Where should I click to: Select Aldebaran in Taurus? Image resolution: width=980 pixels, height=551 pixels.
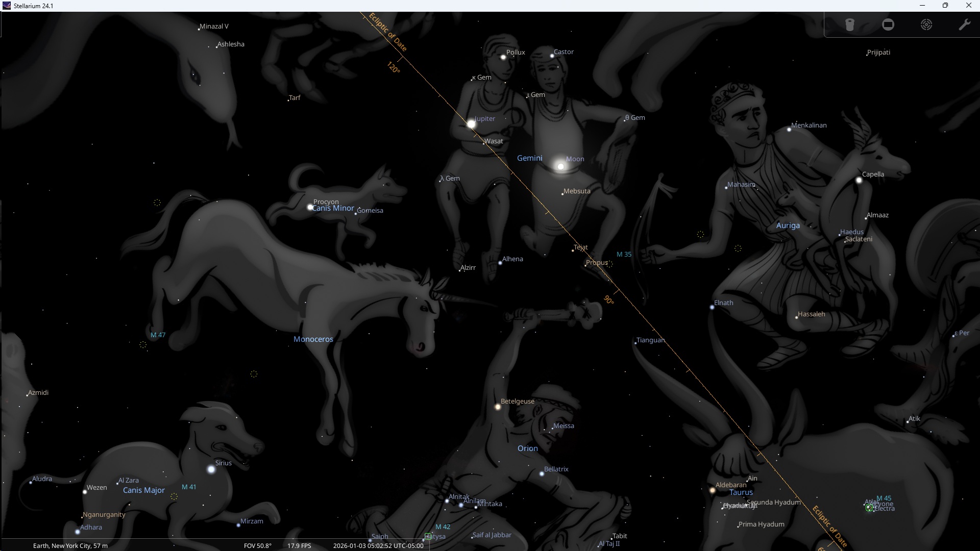point(713,490)
